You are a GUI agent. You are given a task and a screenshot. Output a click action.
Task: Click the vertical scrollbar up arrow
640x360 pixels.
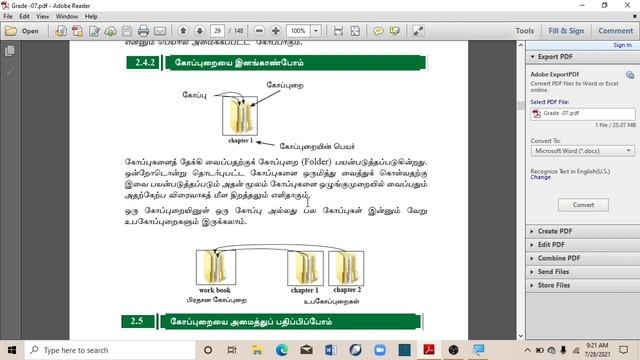(x=520, y=45)
